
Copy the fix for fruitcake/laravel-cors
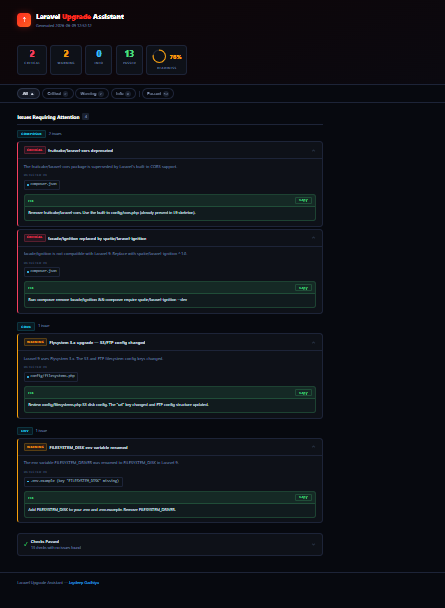pos(303,200)
